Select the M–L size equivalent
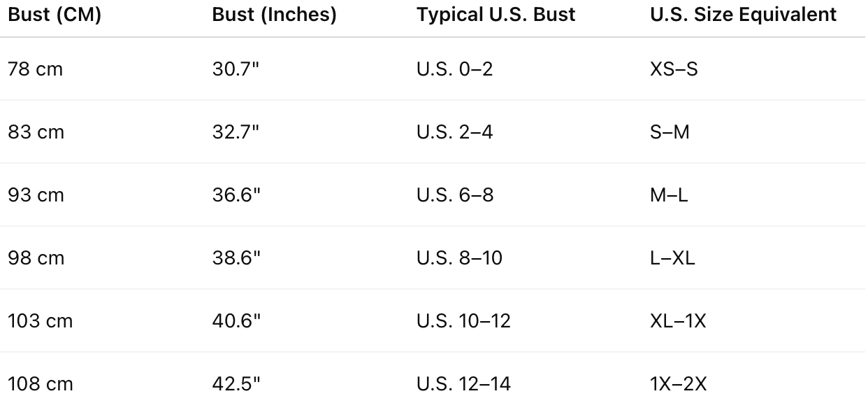Image resolution: width=868 pixels, height=417 pixels. tap(669, 195)
